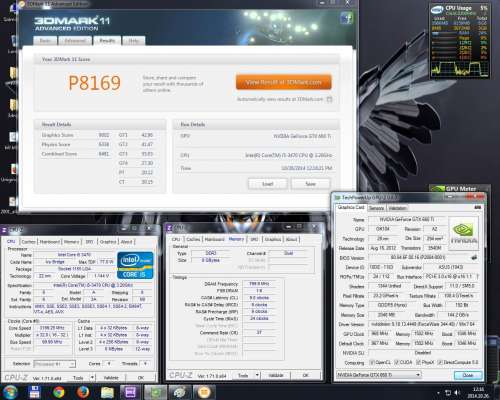This screenshot has height=400, width=500.
Task: Open the Validation tab in GPU-Z
Action: (397, 208)
